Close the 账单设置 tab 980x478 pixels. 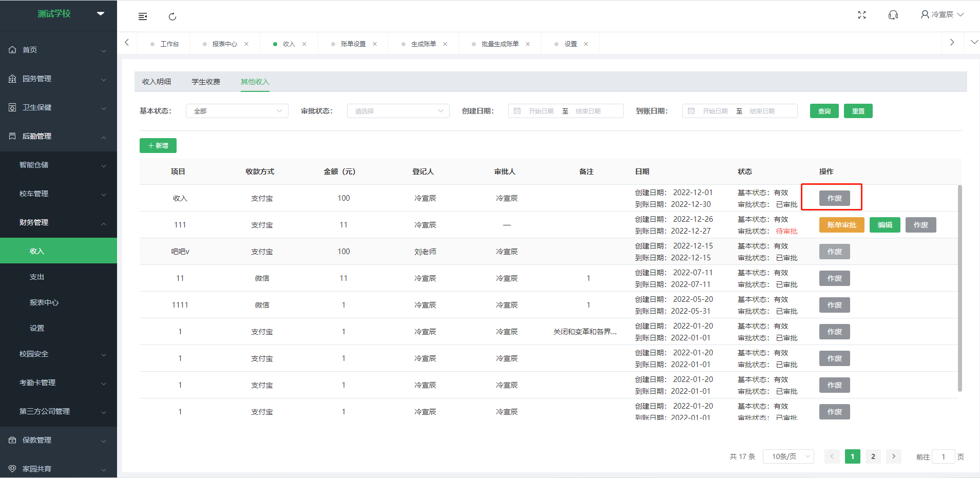pos(375,44)
